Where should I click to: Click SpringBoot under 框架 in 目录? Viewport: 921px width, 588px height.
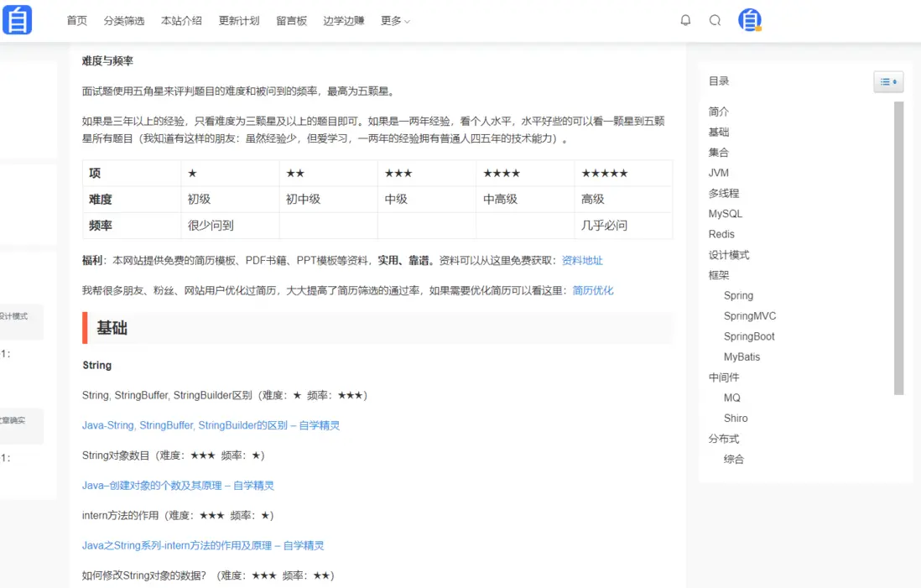pos(749,336)
